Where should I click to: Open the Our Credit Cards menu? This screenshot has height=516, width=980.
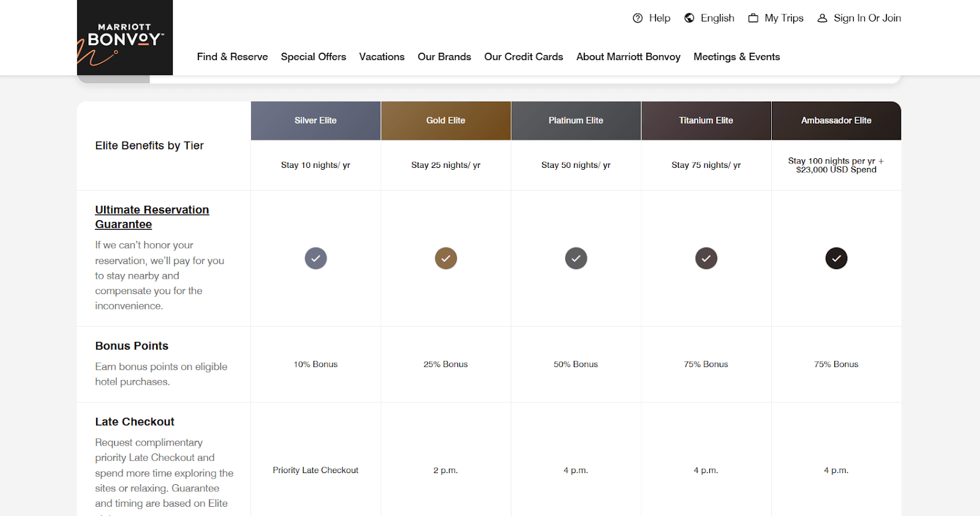524,57
